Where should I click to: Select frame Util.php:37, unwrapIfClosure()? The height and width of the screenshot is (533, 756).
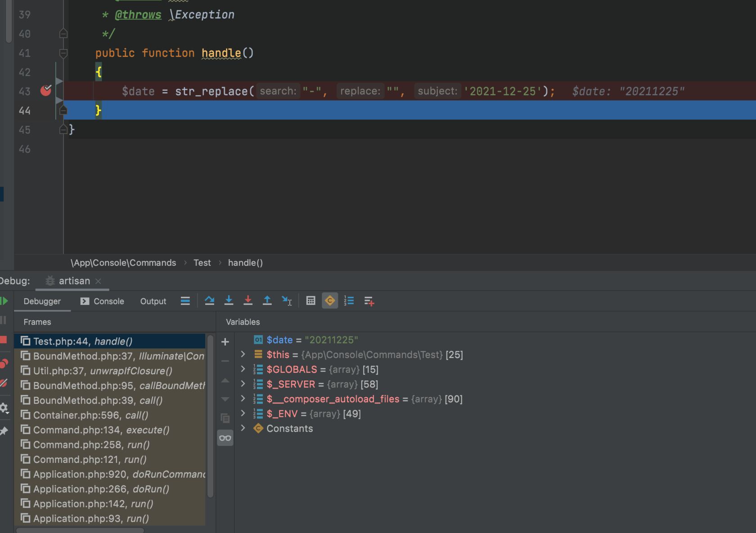[x=110, y=371]
